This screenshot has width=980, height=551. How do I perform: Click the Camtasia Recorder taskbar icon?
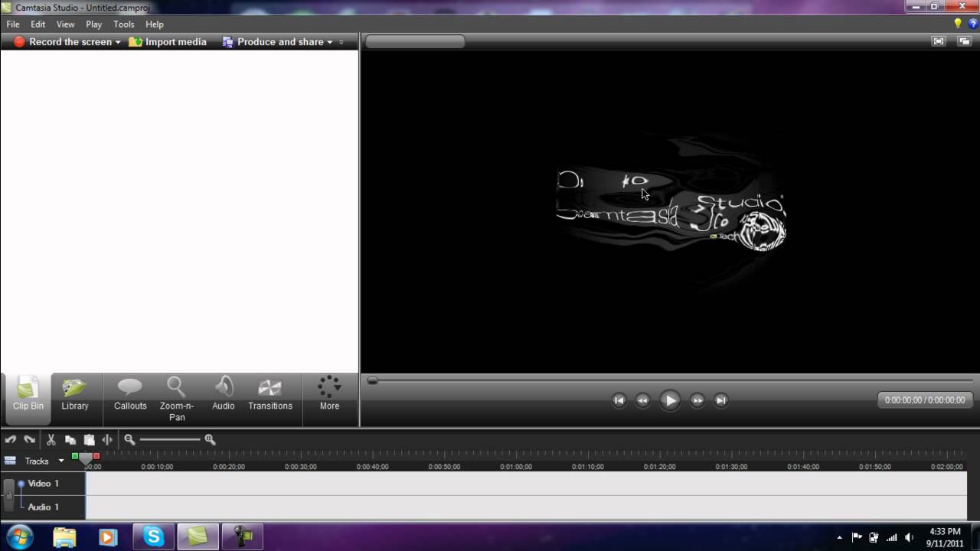tap(242, 537)
